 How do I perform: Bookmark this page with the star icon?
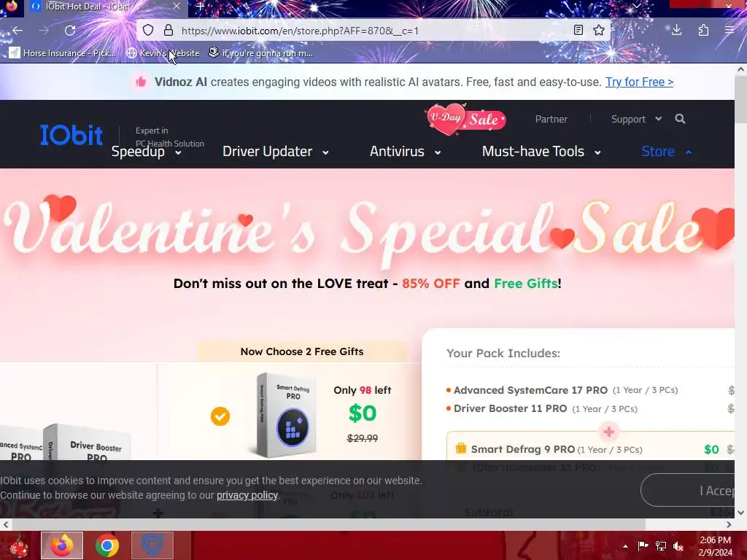point(599,31)
